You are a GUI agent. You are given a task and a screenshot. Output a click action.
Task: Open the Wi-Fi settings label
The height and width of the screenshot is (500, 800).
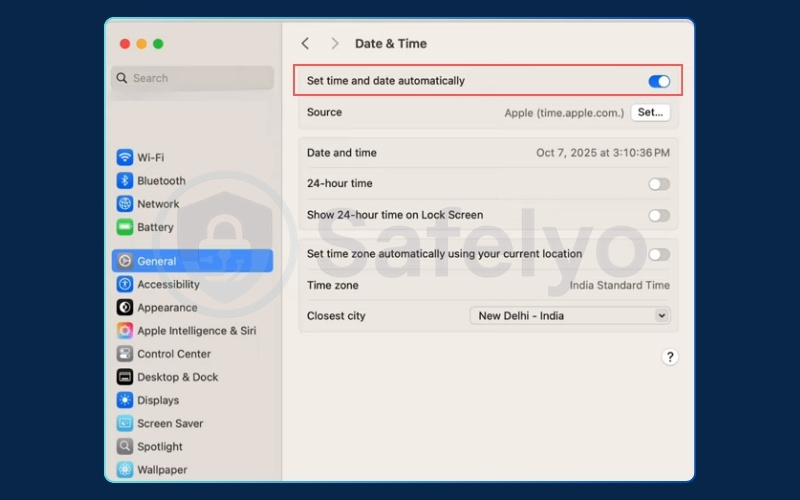[151, 158]
